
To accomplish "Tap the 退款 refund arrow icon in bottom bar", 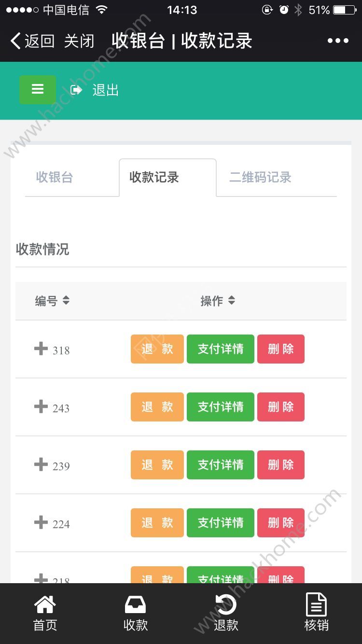I will click(x=226, y=604).
